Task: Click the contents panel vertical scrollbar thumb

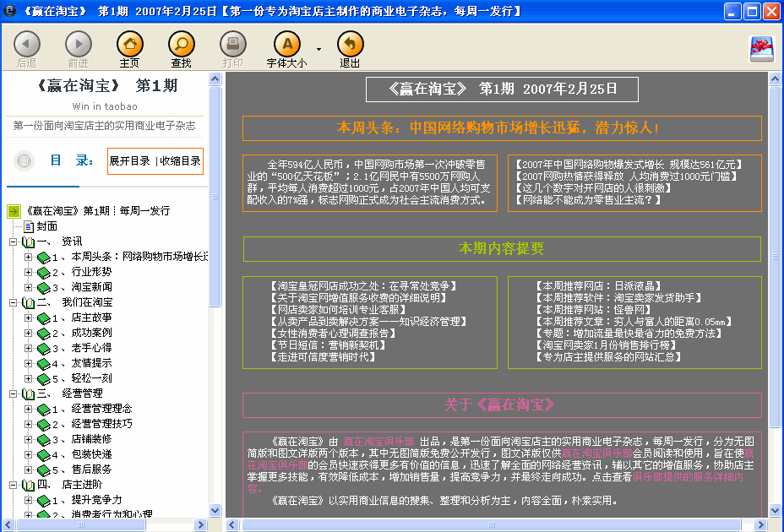Action: (215, 197)
